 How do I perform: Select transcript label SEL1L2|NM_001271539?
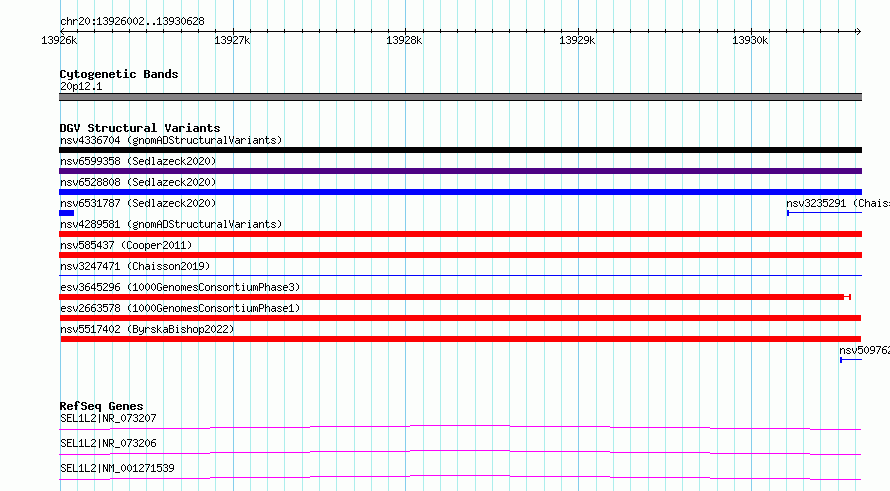117,468
